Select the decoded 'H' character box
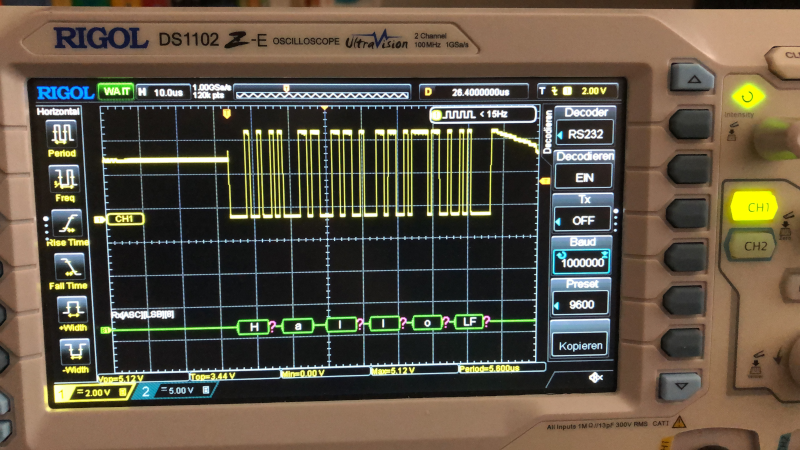The height and width of the screenshot is (450, 800). [254, 327]
